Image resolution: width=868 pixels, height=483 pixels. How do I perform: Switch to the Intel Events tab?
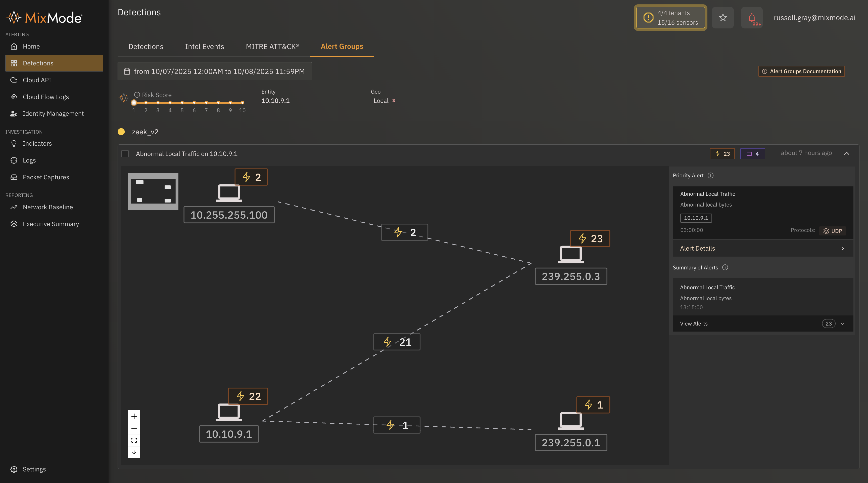pyautogui.click(x=204, y=47)
